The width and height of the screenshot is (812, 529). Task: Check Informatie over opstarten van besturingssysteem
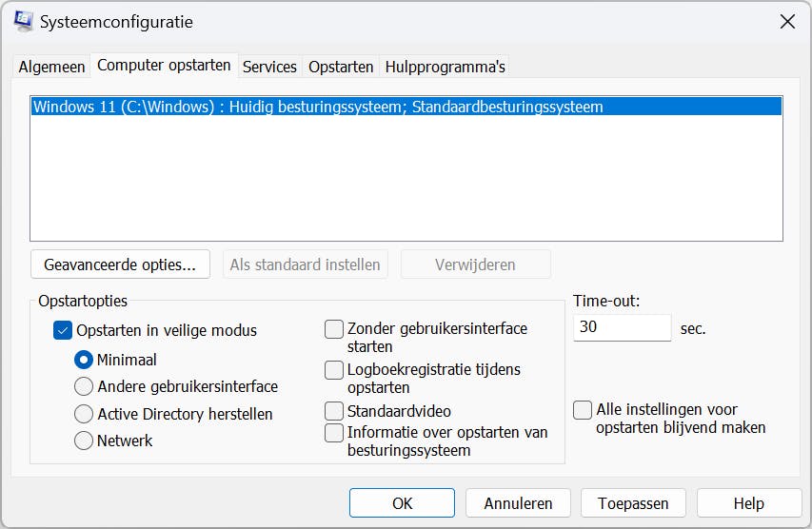pos(334,433)
